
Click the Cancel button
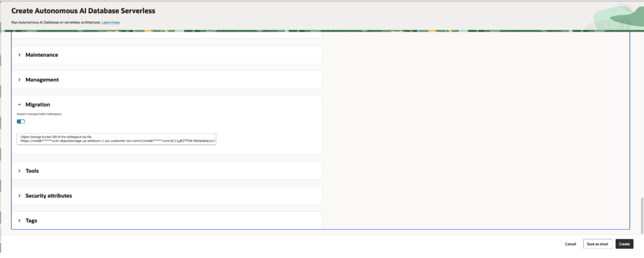pyautogui.click(x=570, y=244)
